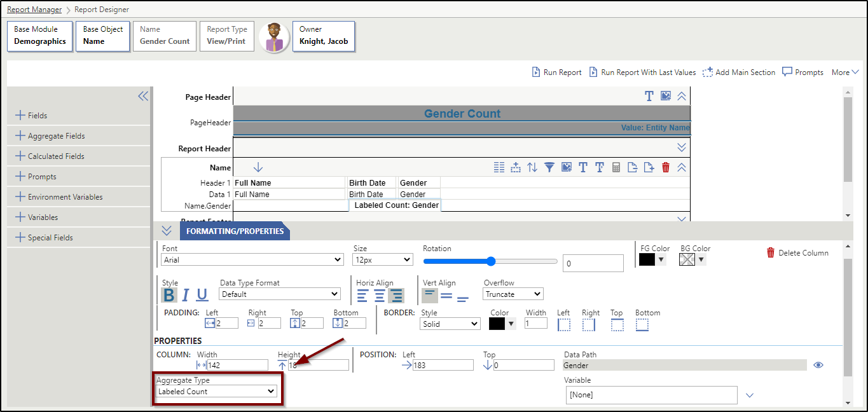Click the add column icon in the Name section
Viewport: 868px width, 412px height.
(x=516, y=167)
